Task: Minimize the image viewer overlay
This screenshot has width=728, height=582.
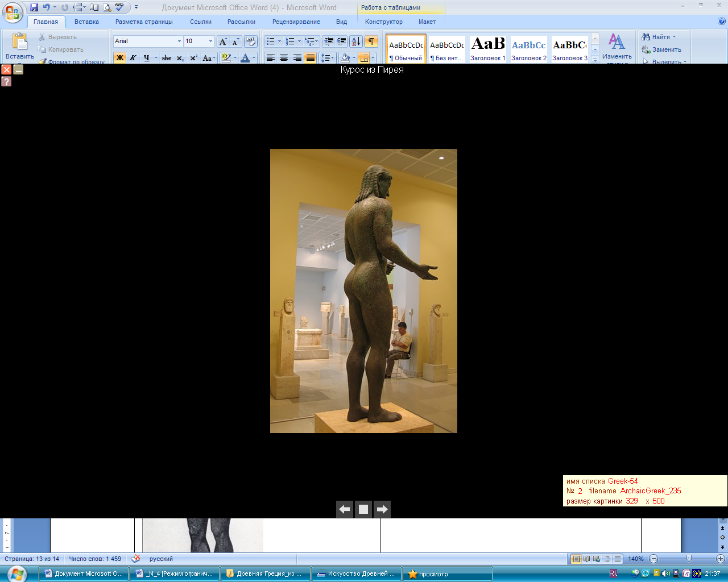Action: pyautogui.click(x=18, y=69)
